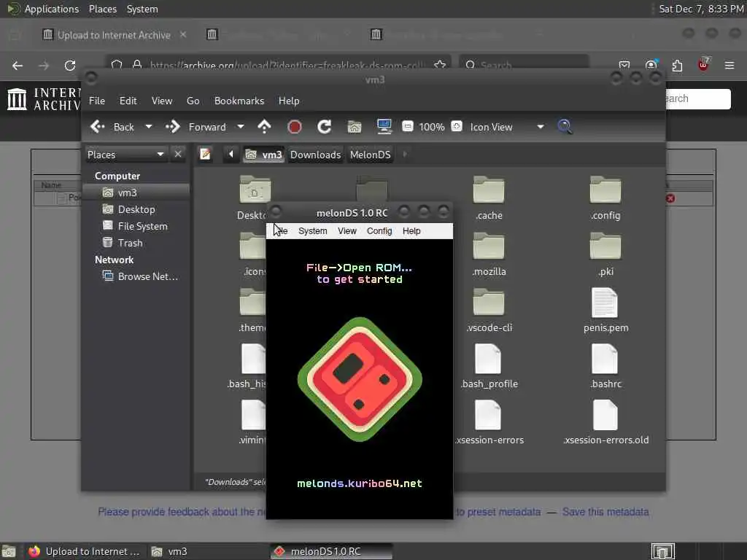
Task: Click the path bar left scroll arrow
Action: click(x=231, y=155)
